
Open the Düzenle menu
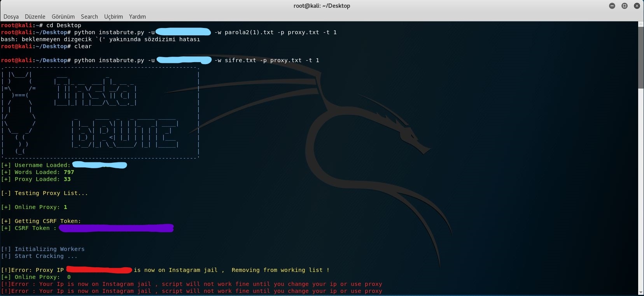35,17
